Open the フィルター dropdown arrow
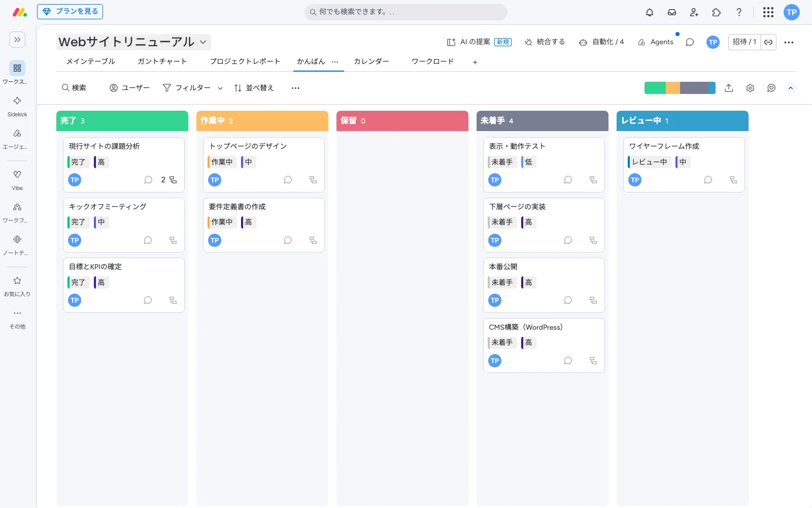The height and width of the screenshot is (508, 812). click(x=220, y=88)
